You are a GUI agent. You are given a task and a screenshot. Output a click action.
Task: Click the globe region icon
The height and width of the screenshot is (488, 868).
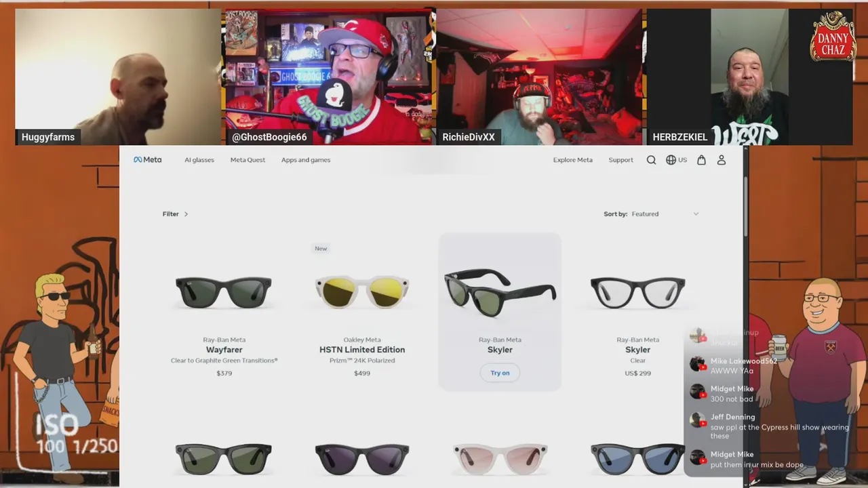pyautogui.click(x=671, y=160)
